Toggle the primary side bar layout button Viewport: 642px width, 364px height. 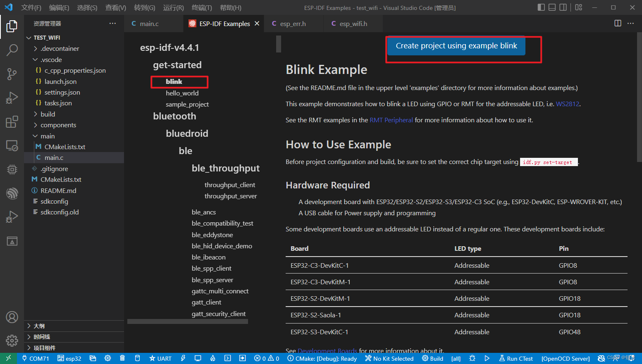pyautogui.click(x=541, y=7)
